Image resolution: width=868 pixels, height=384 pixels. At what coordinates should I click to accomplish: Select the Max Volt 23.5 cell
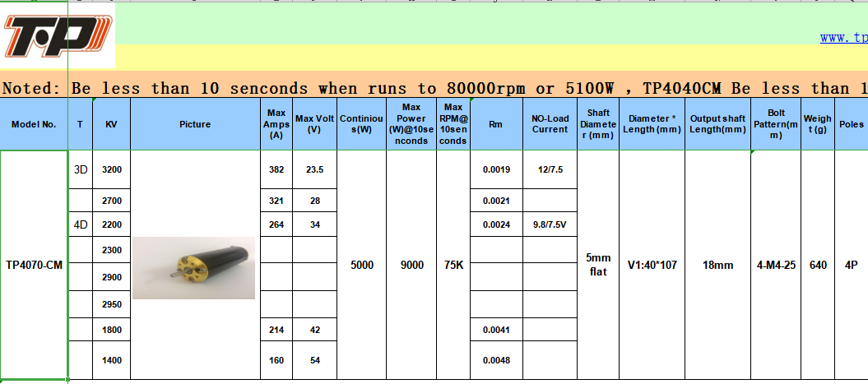tap(315, 170)
